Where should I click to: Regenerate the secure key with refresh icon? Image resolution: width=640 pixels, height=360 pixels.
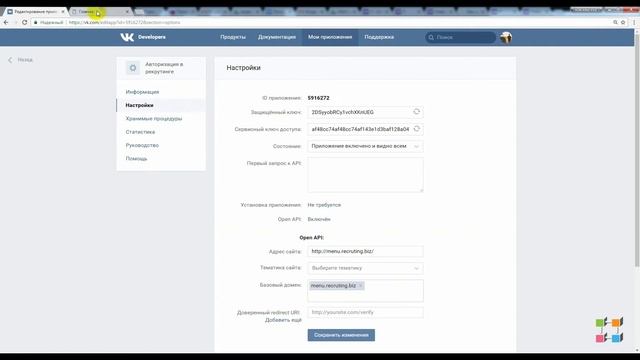416,111
